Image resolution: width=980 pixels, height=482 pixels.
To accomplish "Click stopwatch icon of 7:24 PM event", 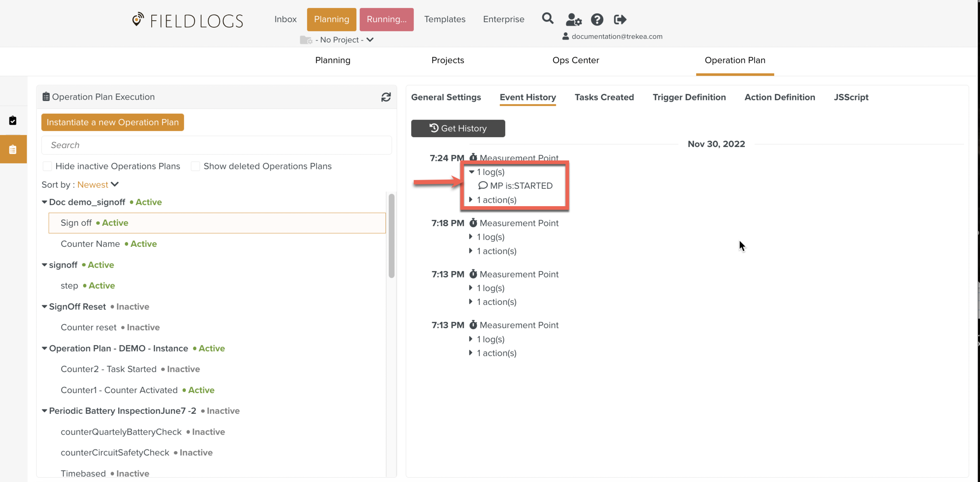I will pos(473,158).
